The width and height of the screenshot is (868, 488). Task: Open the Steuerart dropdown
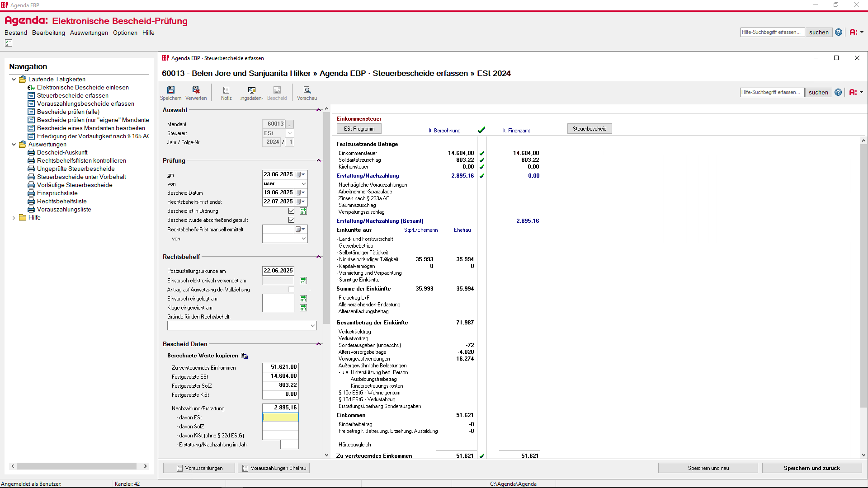pos(289,133)
